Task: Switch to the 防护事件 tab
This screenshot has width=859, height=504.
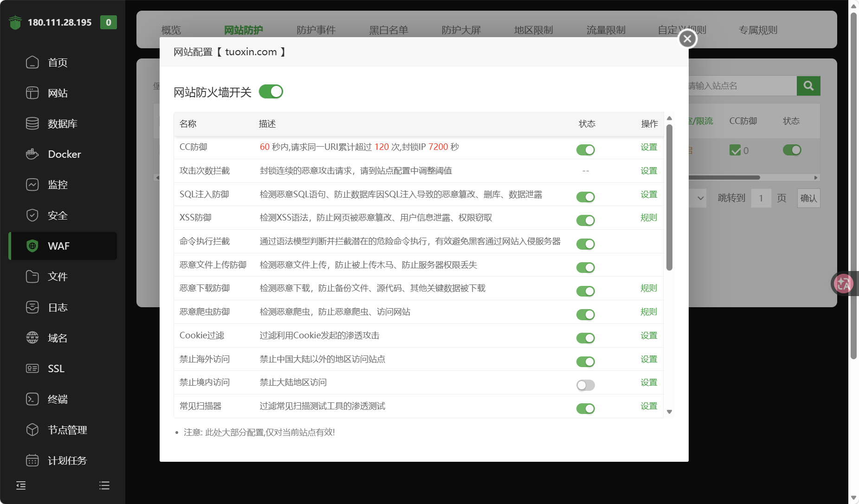Action: coord(316,30)
